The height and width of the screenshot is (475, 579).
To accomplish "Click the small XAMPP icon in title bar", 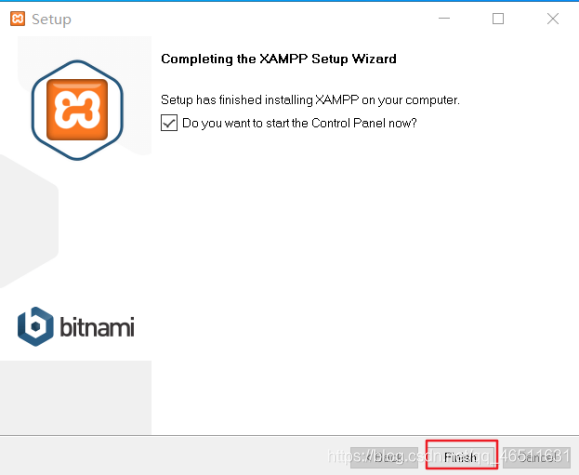I will coord(17,18).
